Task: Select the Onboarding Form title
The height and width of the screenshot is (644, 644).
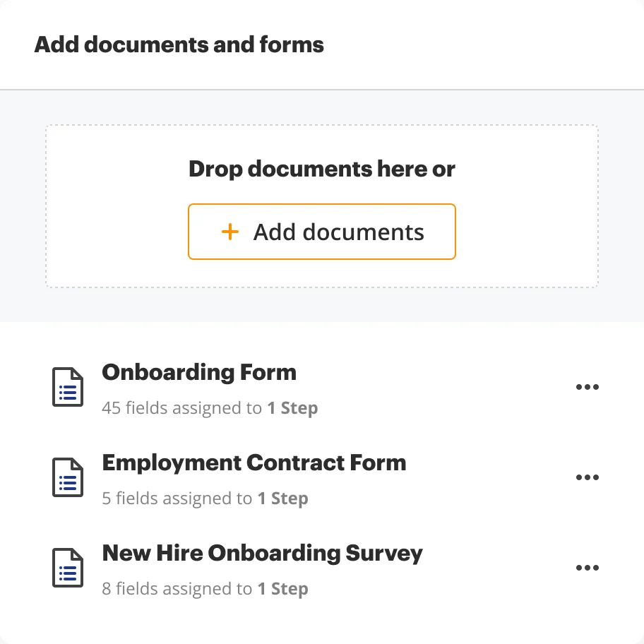Action: (x=199, y=372)
